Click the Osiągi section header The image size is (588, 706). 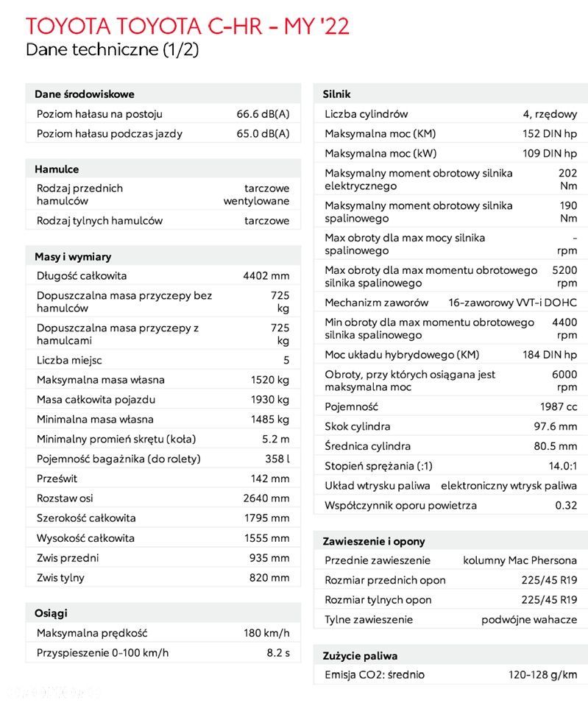(x=51, y=613)
